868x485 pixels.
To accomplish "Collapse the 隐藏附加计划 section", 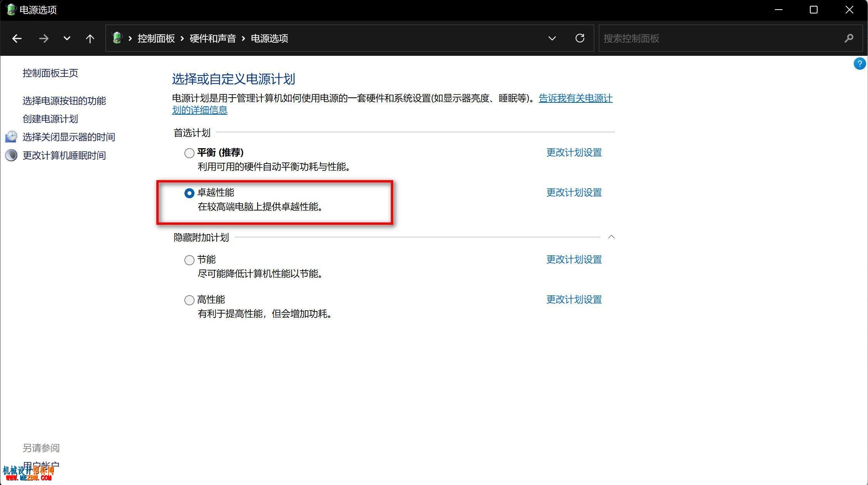I will [x=611, y=237].
